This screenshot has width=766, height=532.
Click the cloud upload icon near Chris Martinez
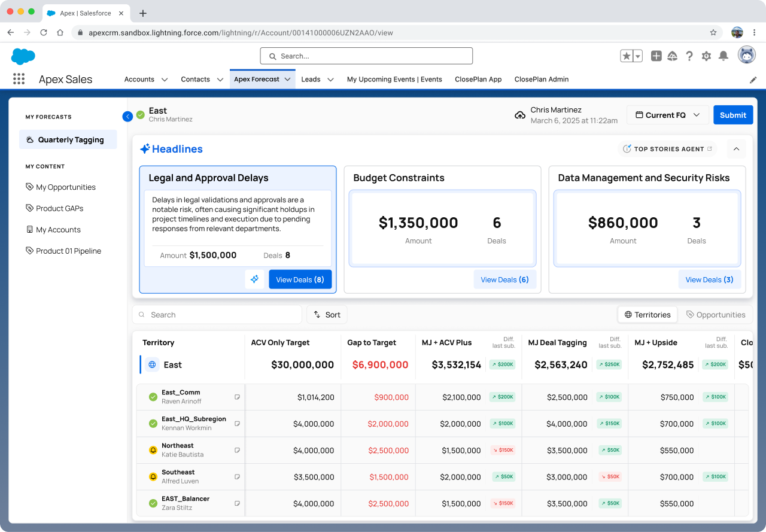click(520, 115)
